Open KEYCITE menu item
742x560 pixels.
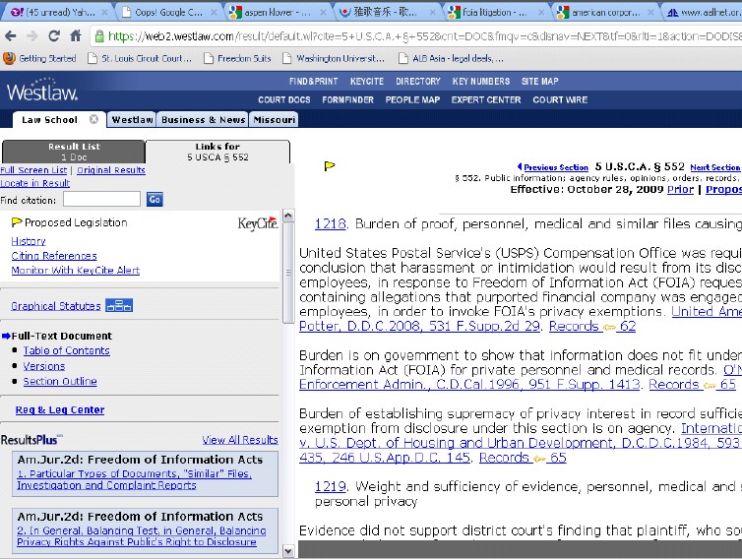pyautogui.click(x=367, y=82)
